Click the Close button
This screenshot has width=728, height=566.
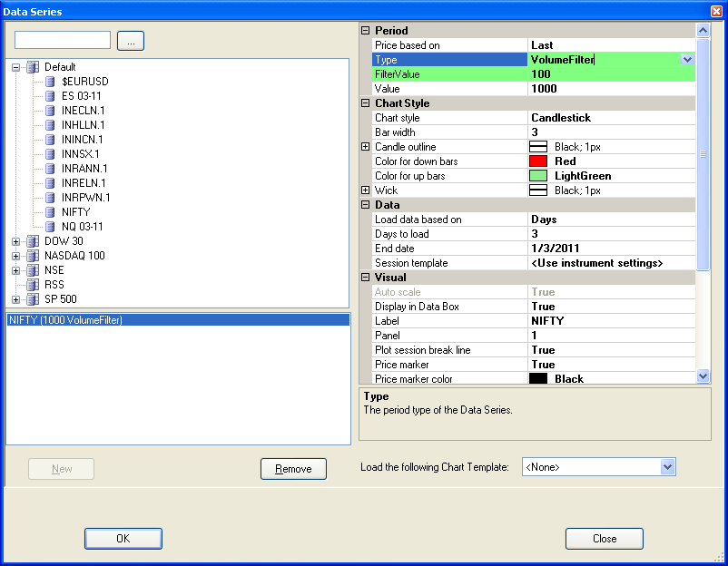[605, 539]
